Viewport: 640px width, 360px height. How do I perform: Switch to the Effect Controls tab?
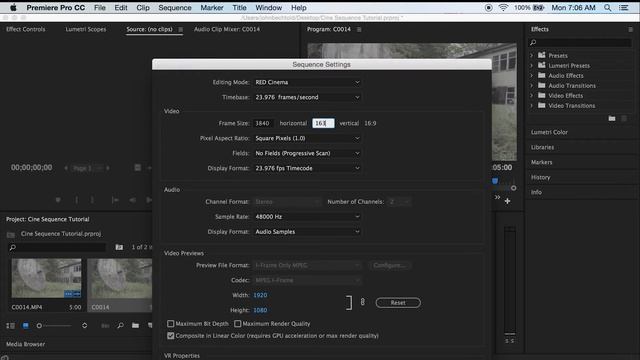coord(26,29)
